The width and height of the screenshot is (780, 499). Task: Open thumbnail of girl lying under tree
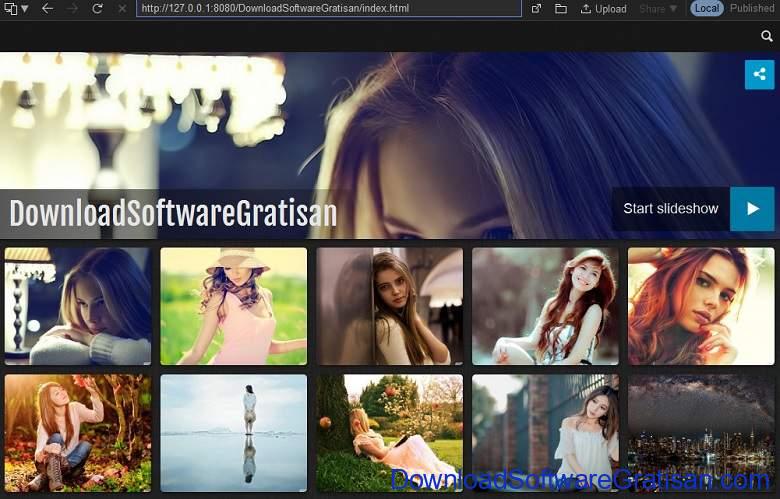coord(390,433)
